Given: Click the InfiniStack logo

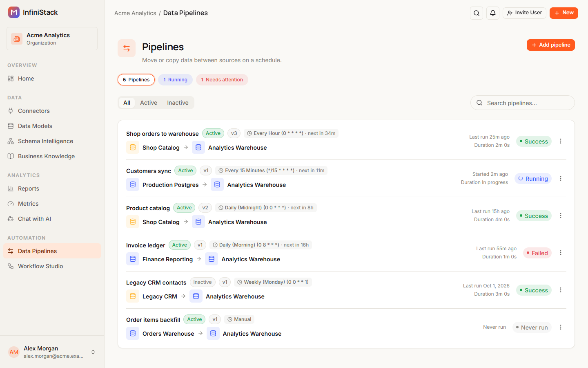Looking at the screenshot, I should click(x=14, y=12).
